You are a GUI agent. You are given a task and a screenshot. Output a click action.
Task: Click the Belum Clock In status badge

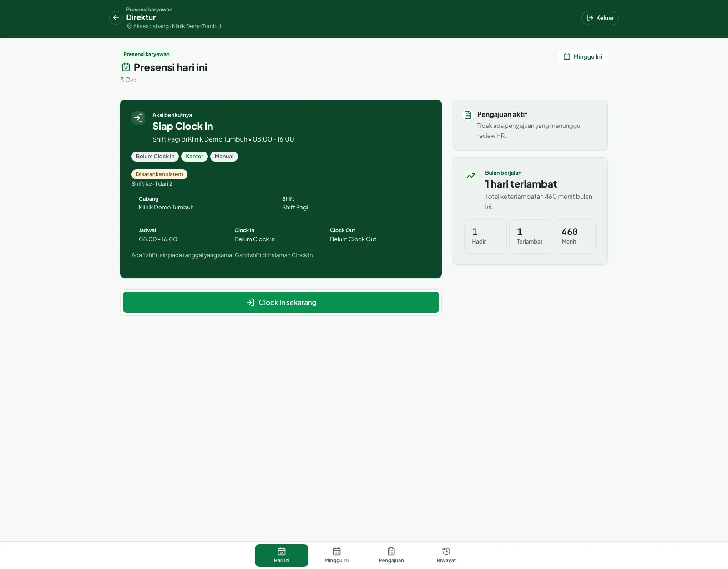click(x=155, y=157)
